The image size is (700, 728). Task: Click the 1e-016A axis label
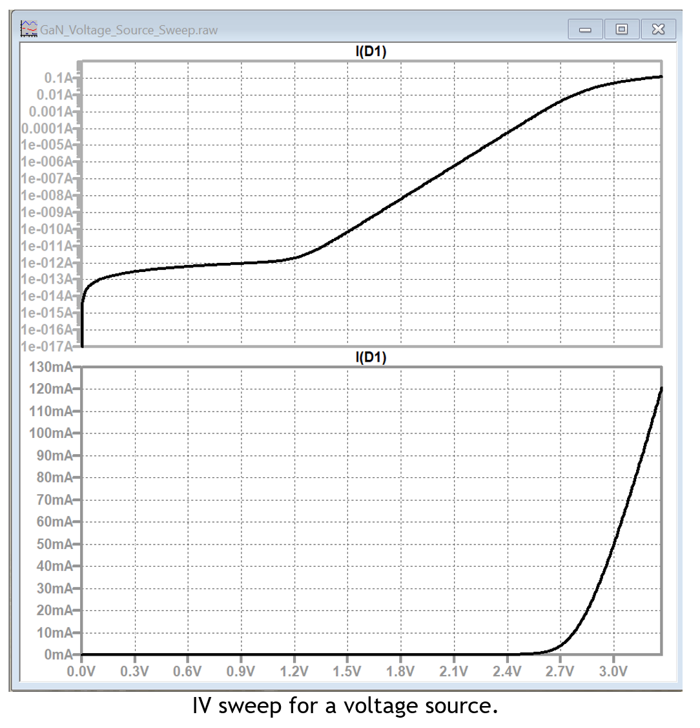tap(47, 329)
